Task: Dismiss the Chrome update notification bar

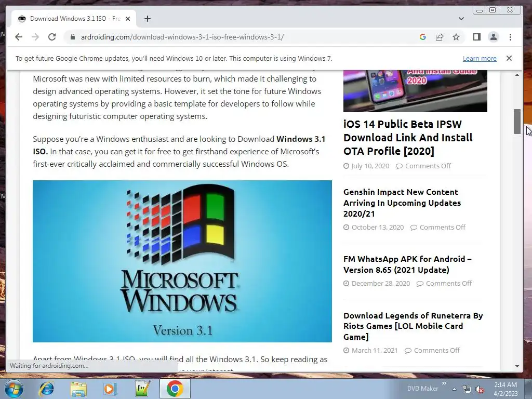Action: point(509,58)
